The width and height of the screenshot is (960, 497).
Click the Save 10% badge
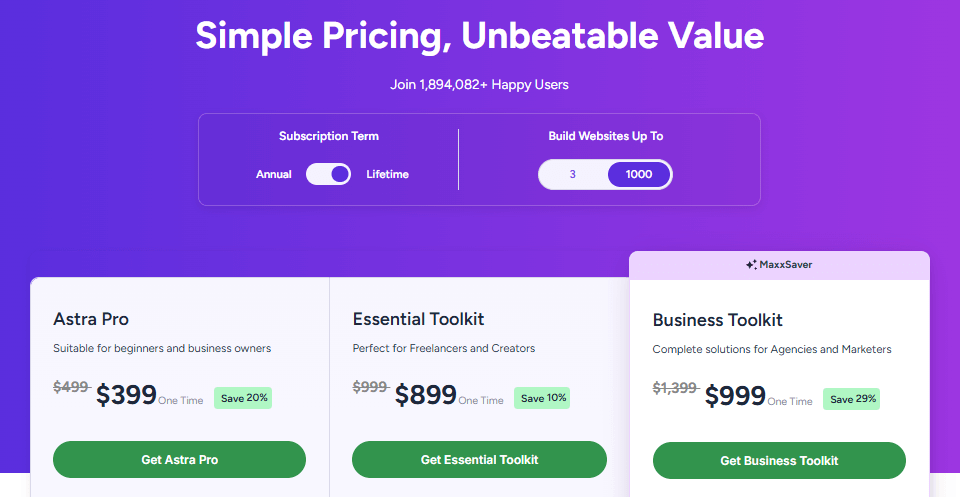(x=543, y=398)
